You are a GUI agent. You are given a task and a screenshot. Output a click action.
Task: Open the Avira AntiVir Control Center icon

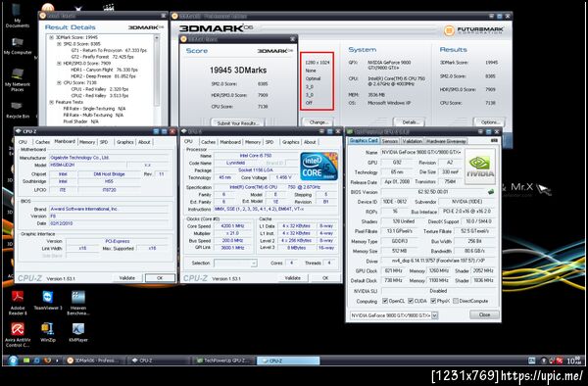click(18, 333)
